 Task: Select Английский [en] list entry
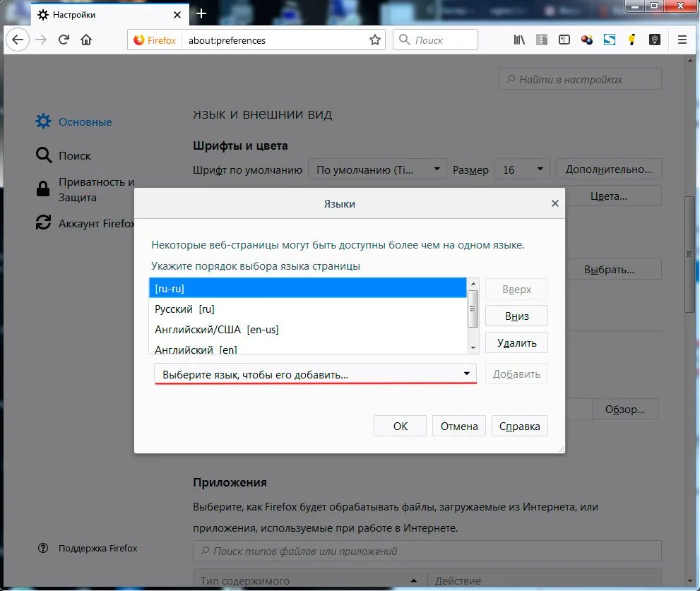click(x=307, y=347)
